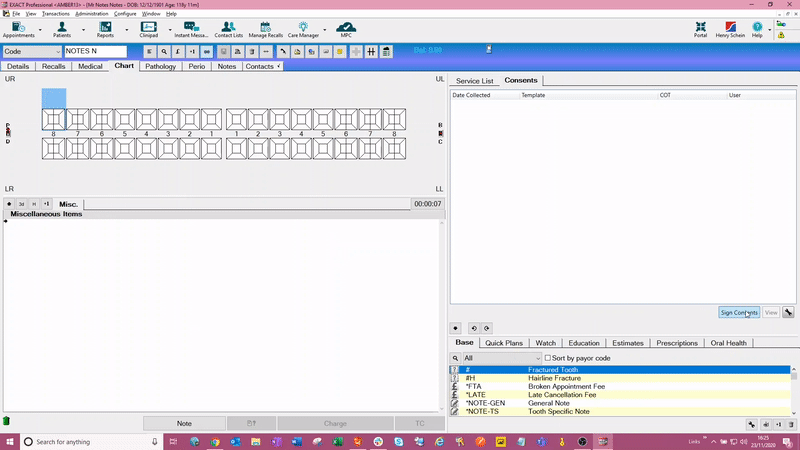Open Care Manager
Viewport: 800px width, 450px height.
[303, 30]
